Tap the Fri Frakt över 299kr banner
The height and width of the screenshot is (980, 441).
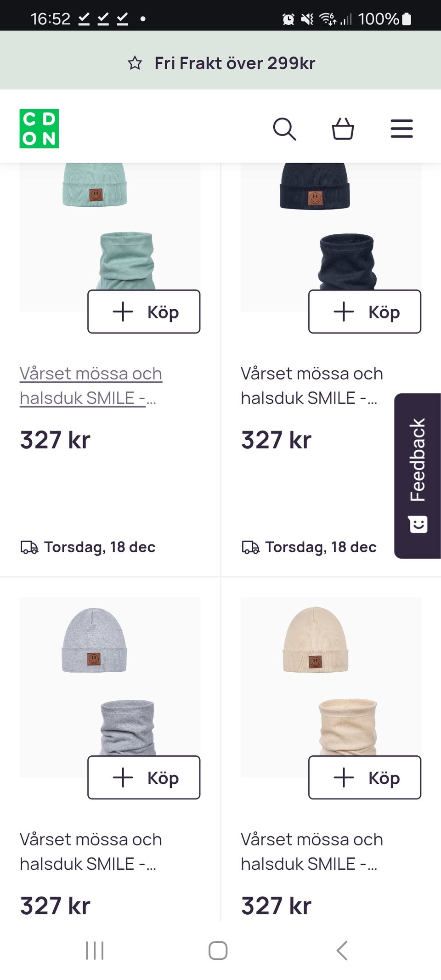click(234, 63)
